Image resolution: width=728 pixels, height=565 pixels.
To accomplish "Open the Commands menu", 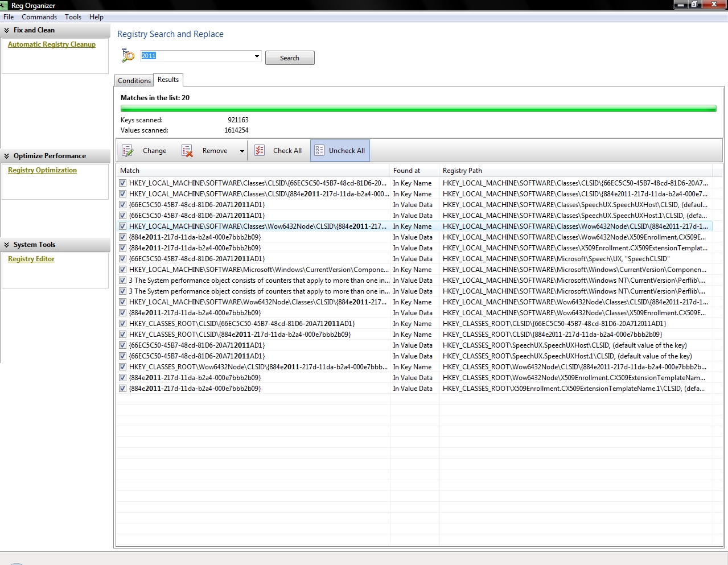I will point(39,17).
